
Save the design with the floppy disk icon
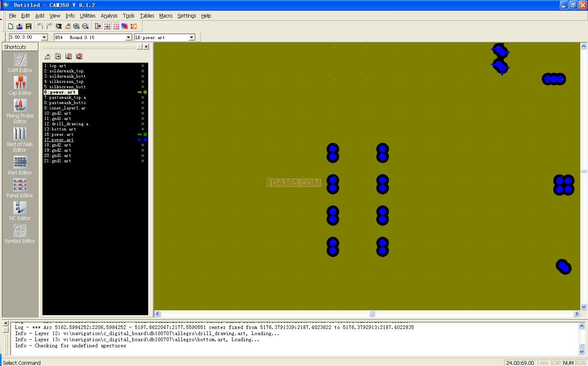[29, 26]
